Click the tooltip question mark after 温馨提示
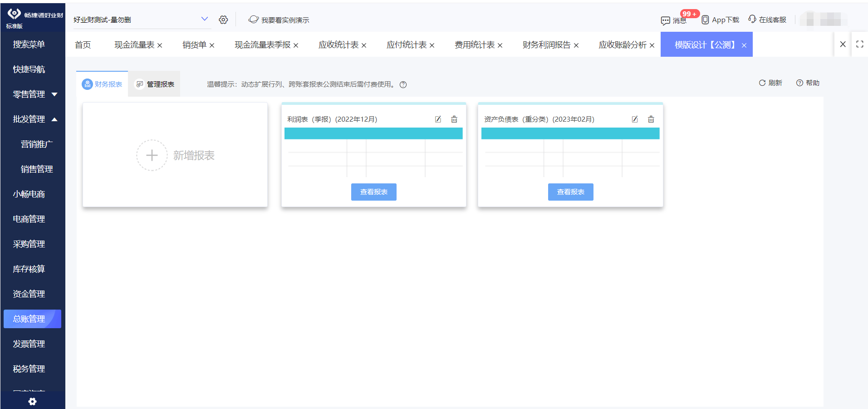The image size is (868, 409). pos(403,84)
